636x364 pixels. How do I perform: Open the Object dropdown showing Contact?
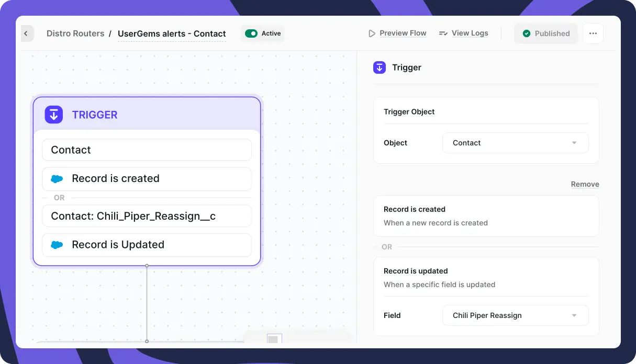click(x=516, y=143)
